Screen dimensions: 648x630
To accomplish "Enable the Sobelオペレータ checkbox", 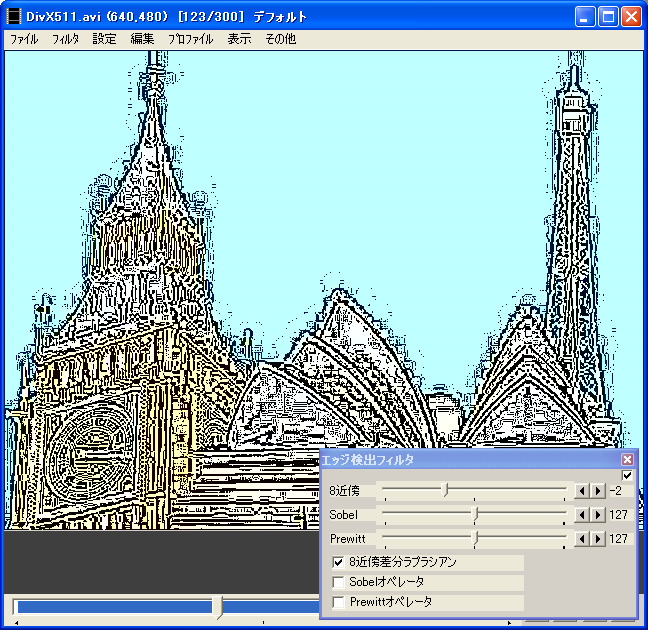I will [x=339, y=582].
